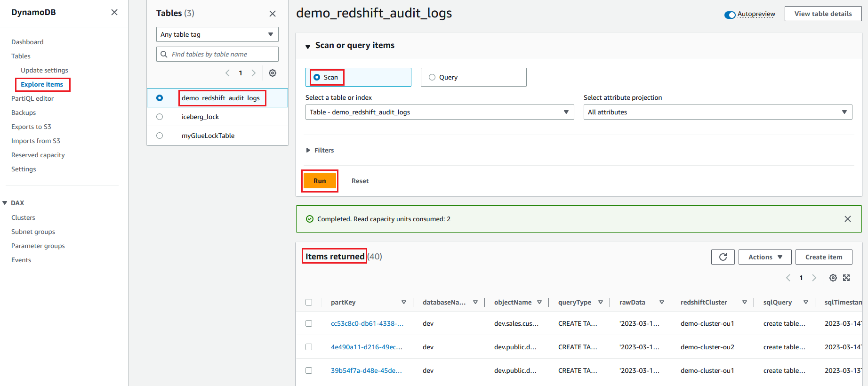Click View table details button

(823, 14)
